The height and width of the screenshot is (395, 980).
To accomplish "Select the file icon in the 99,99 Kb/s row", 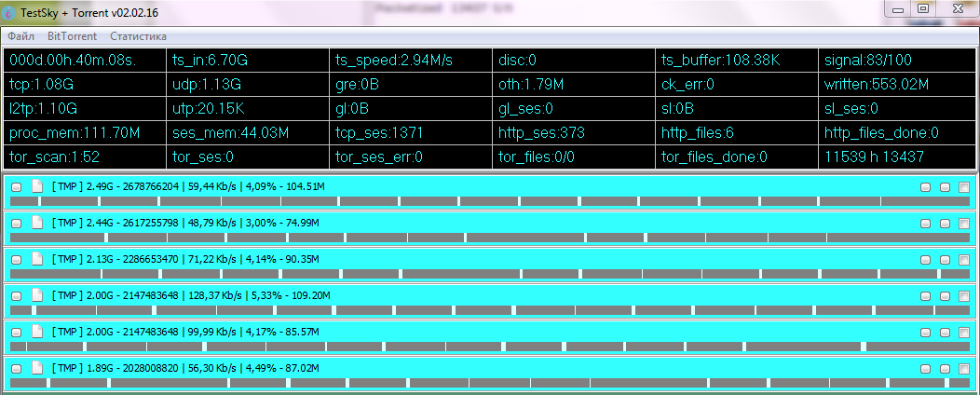I will pyautogui.click(x=37, y=332).
